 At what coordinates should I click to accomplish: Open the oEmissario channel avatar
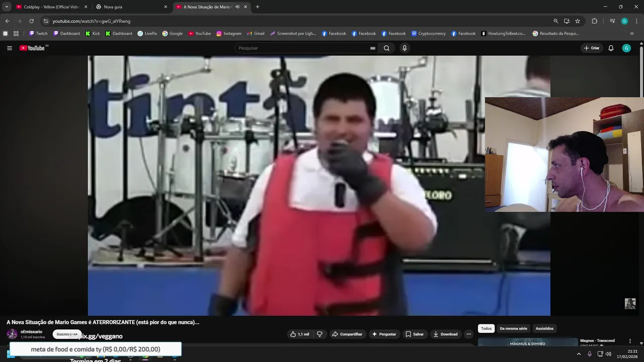point(12,334)
